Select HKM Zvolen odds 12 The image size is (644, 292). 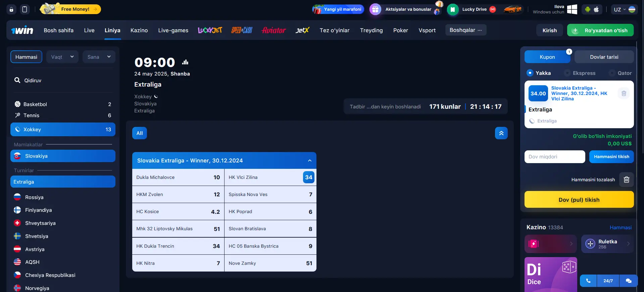178,194
